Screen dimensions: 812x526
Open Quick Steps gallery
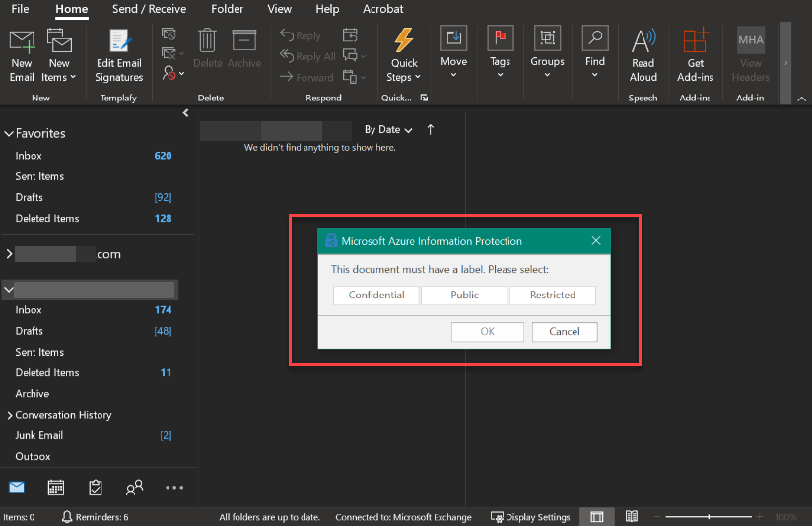404,55
